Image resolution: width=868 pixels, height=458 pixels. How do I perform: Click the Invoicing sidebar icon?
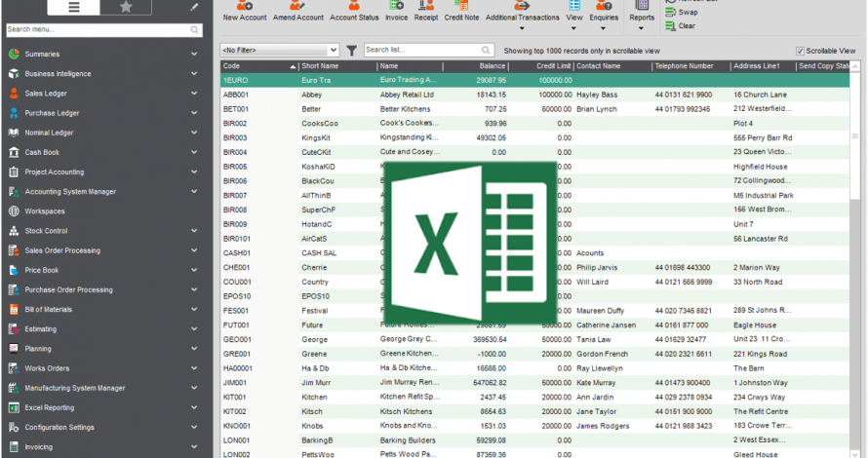coord(14,447)
